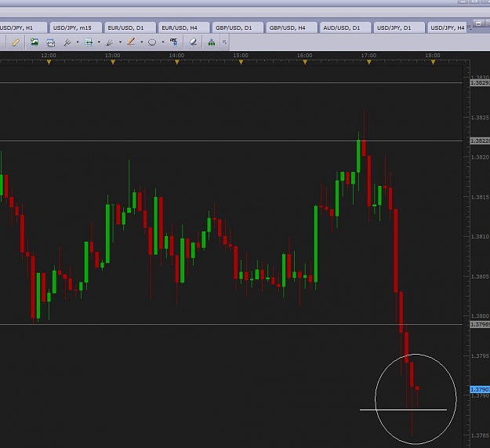Switch to the USD/JPY, m15 tab
490x448 pixels.
(x=76, y=27)
